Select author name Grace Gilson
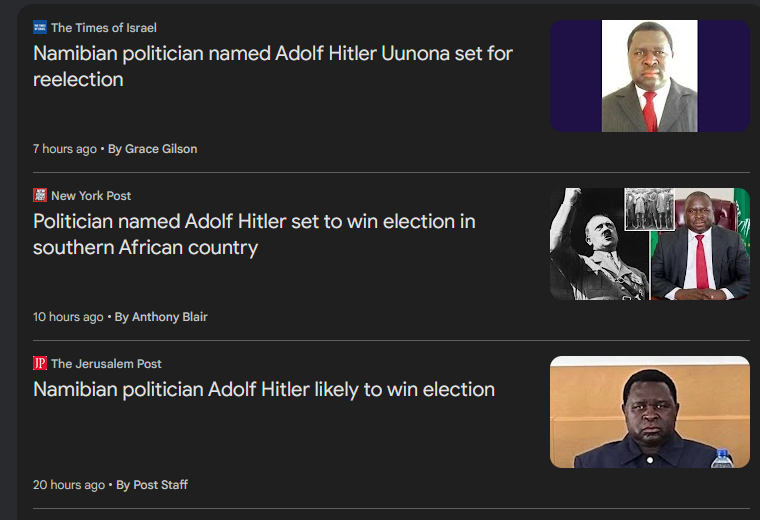The width and height of the screenshot is (760, 520). [161, 149]
